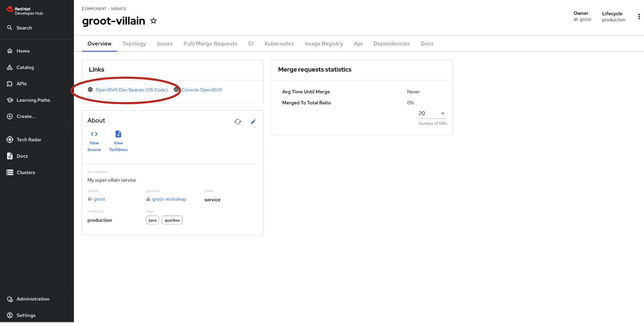The height and width of the screenshot is (323, 644).
Task: Navigate to Learning Paths
Action: pyautogui.click(x=28, y=100)
